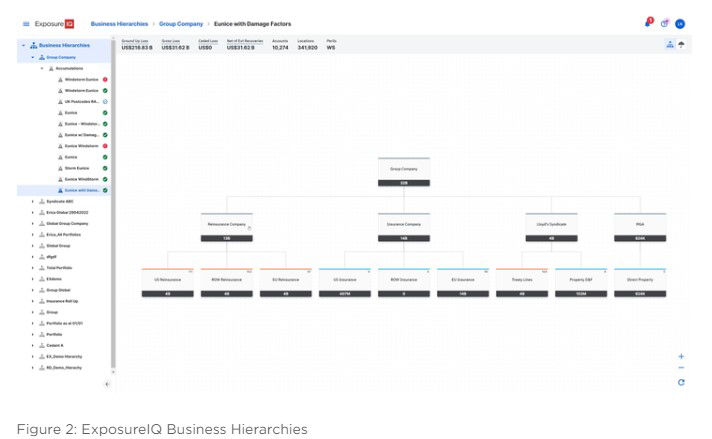The image size is (712, 439).
Task: Click the umbrella icon in summary bar
Action: point(681,44)
